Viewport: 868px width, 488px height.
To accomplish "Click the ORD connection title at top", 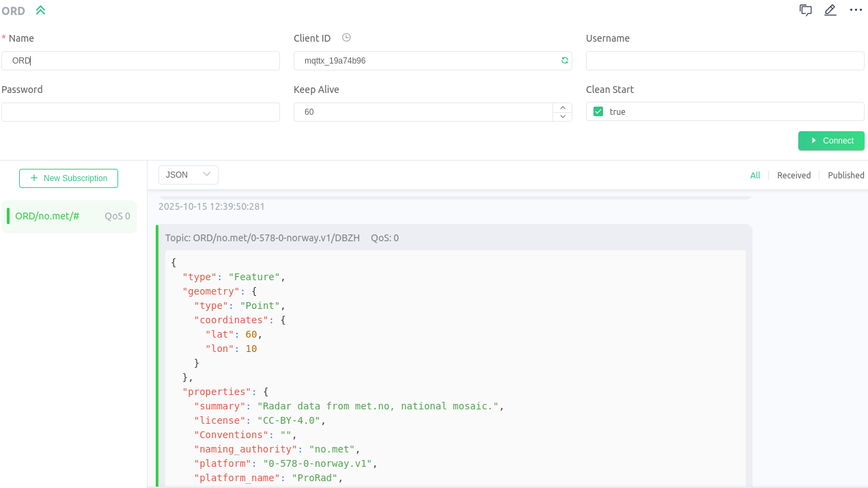I will [x=14, y=10].
